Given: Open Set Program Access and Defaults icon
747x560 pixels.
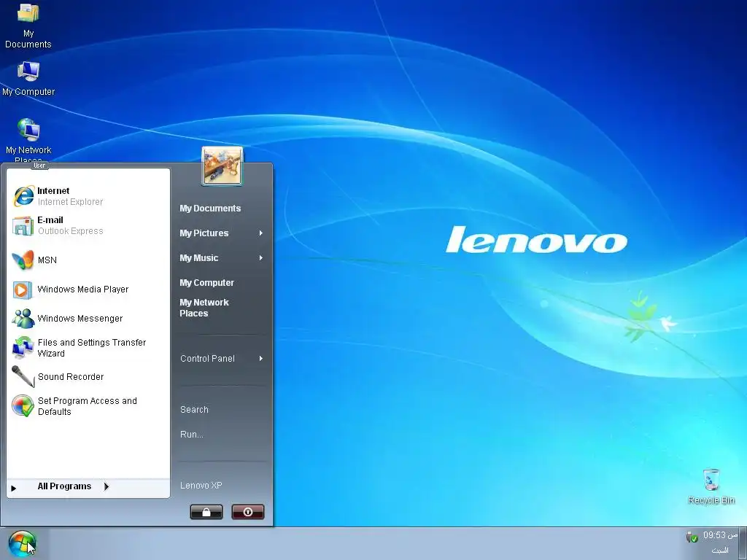Looking at the screenshot, I should click(x=23, y=406).
